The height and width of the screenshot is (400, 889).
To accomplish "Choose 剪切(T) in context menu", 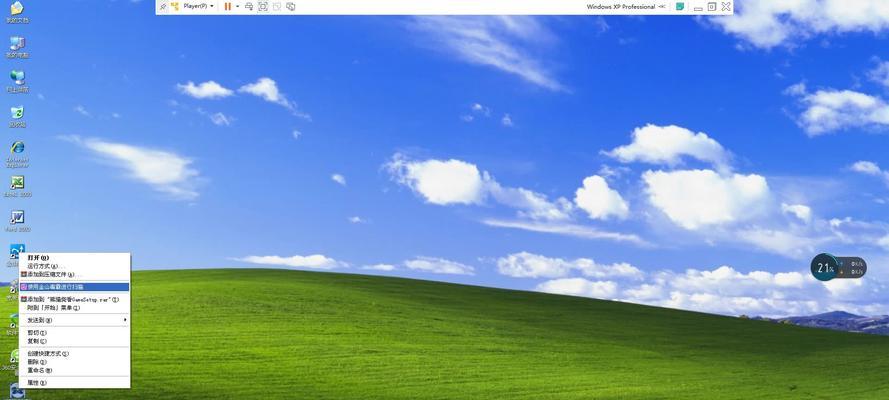I will [x=74, y=333].
